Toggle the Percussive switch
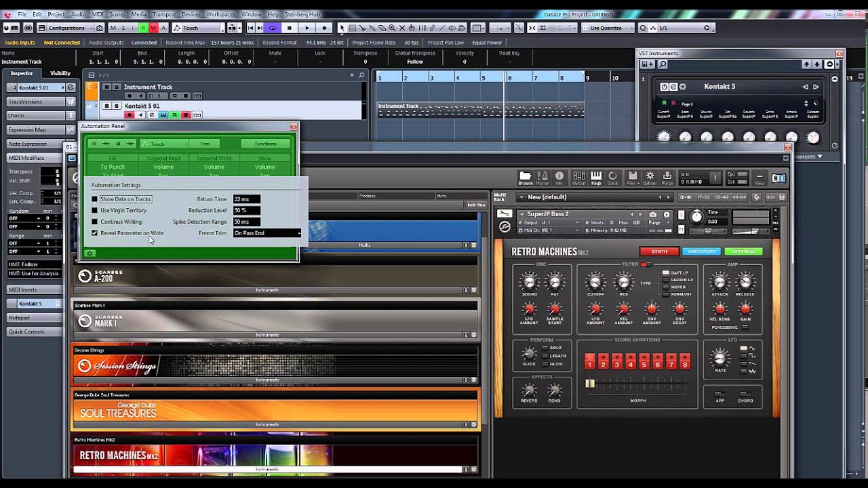This screenshot has width=868, height=488. [x=745, y=327]
